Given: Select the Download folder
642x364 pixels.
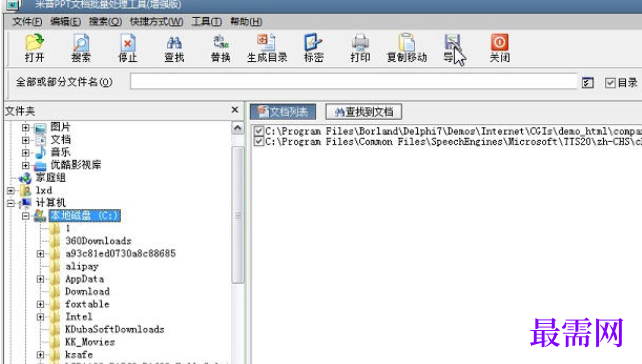Looking at the screenshot, I should click(x=87, y=292).
